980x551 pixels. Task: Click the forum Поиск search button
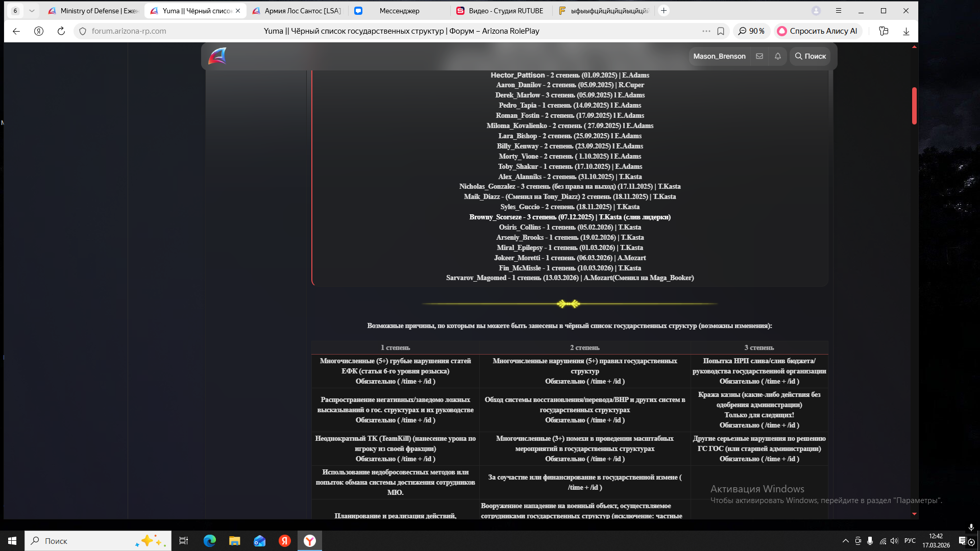[810, 56]
